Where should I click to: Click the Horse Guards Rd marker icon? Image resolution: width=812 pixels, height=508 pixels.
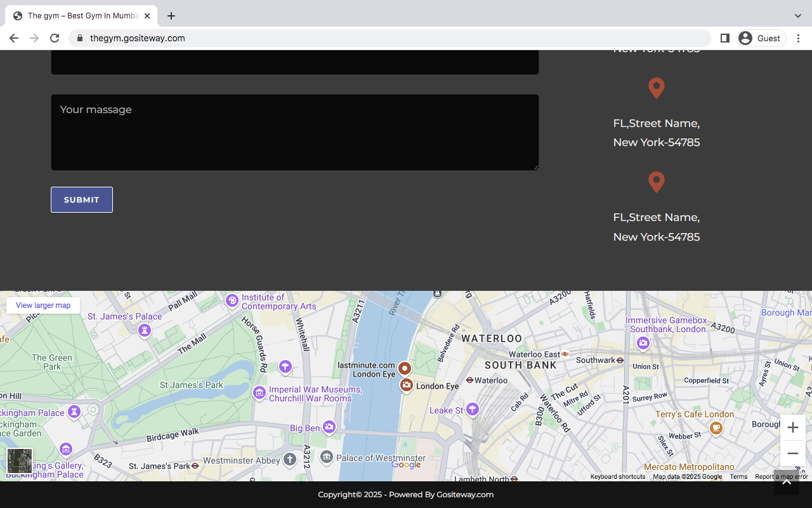(x=285, y=366)
